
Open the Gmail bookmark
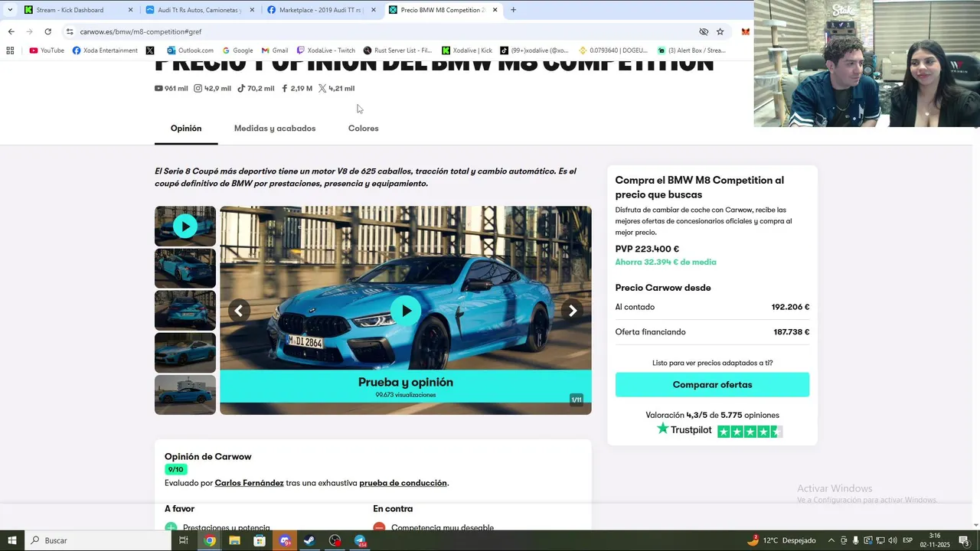pyautogui.click(x=275, y=51)
